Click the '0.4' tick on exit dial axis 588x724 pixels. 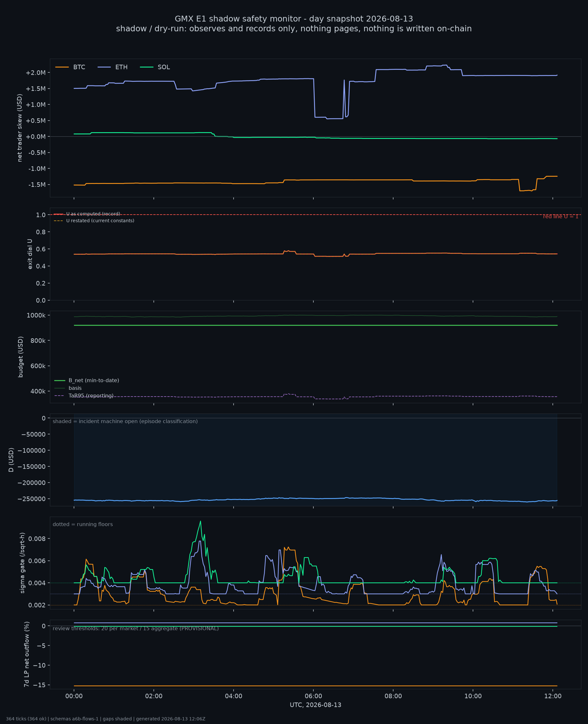click(41, 266)
